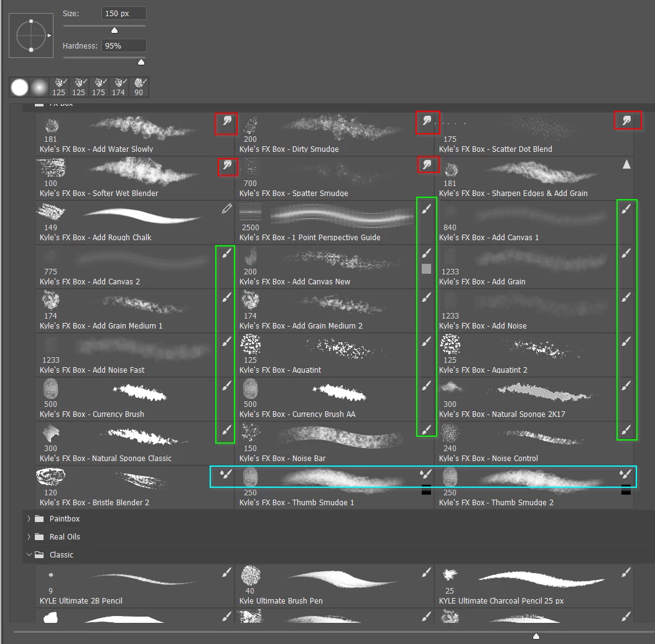This screenshot has height=644, width=655.
Task: Pick the recent brush labeled 174
Action: pos(119,87)
